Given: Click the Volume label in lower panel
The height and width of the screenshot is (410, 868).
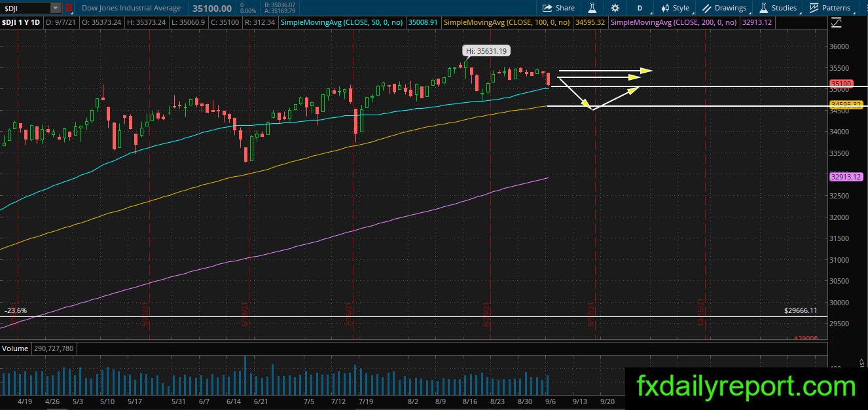Looking at the screenshot, I should click(x=14, y=348).
